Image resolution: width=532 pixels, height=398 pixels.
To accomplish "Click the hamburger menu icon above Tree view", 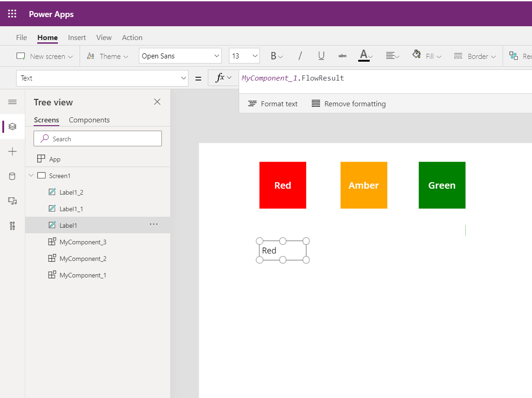I will click(12, 102).
